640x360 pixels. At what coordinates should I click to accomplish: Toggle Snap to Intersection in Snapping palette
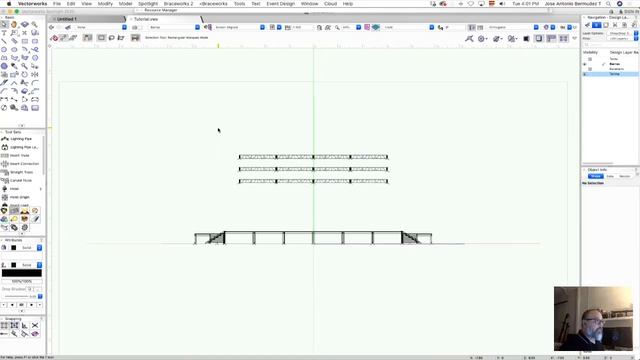coord(35,325)
